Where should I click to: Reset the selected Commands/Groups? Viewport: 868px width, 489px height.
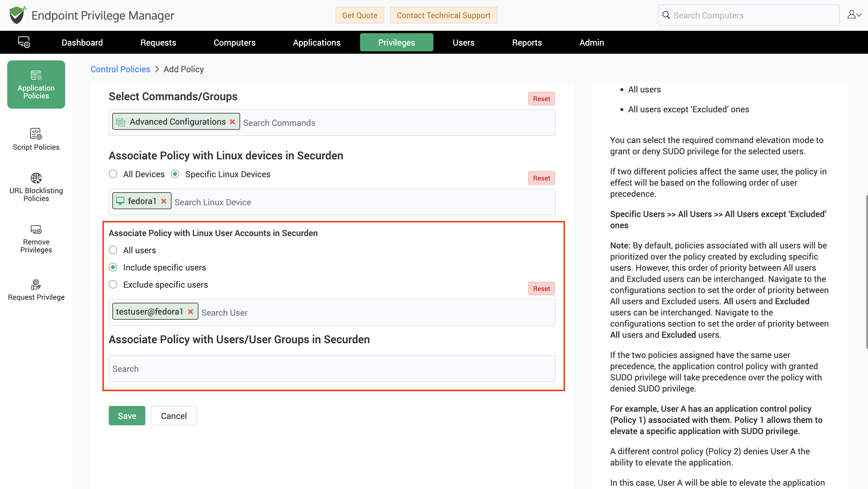click(542, 99)
